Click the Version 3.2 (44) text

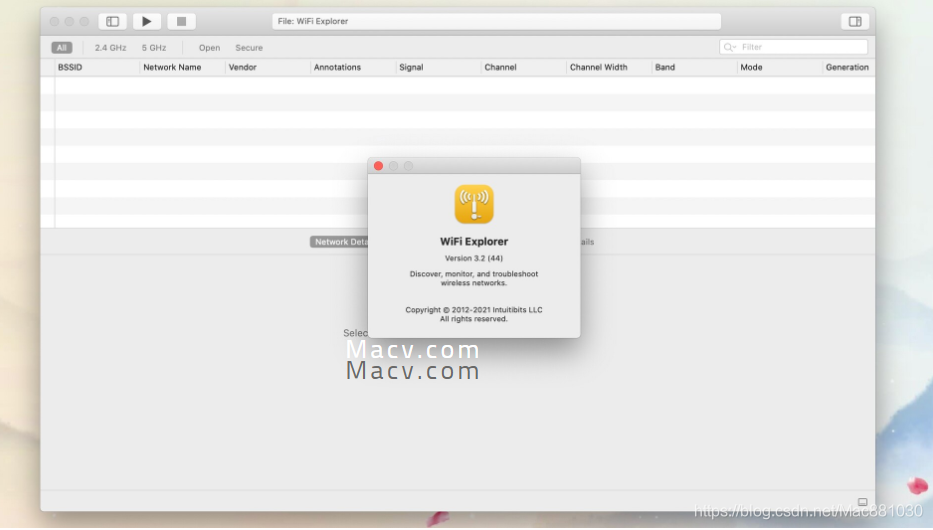[474, 258]
